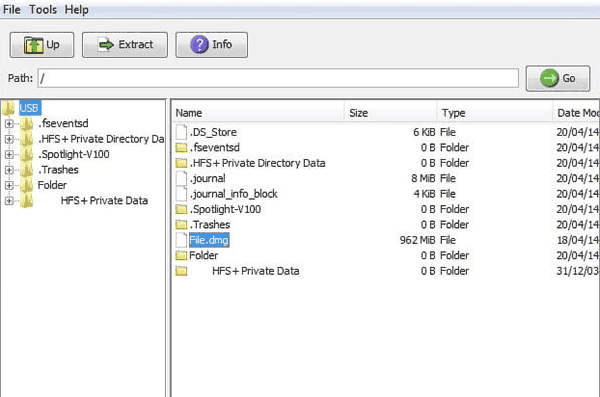Select the USB root in the tree
This screenshot has height=397, width=600.
point(29,108)
